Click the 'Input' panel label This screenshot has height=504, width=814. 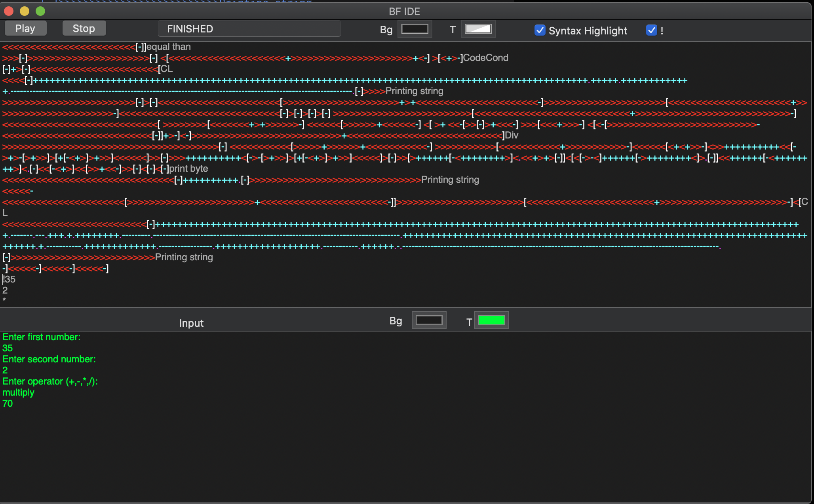[x=191, y=323]
